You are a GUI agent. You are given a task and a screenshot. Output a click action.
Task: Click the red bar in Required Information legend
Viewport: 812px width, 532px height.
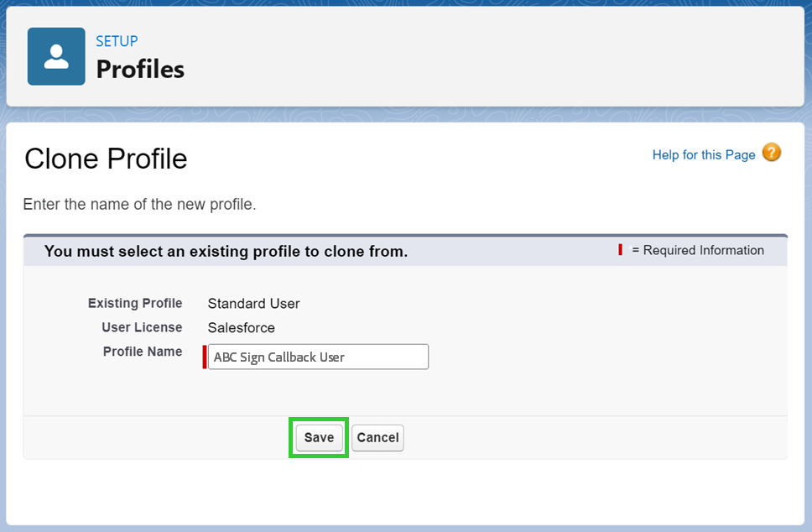(x=621, y=250)
